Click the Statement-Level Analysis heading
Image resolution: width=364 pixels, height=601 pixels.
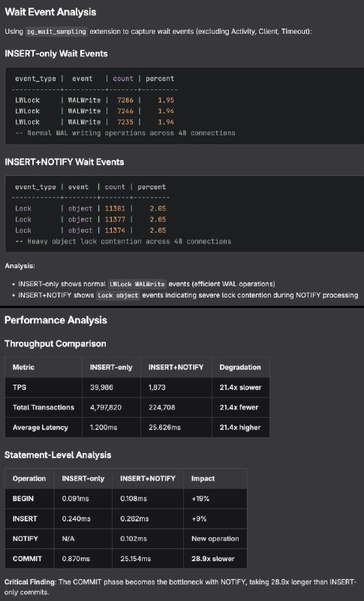[x=58, y=455]
